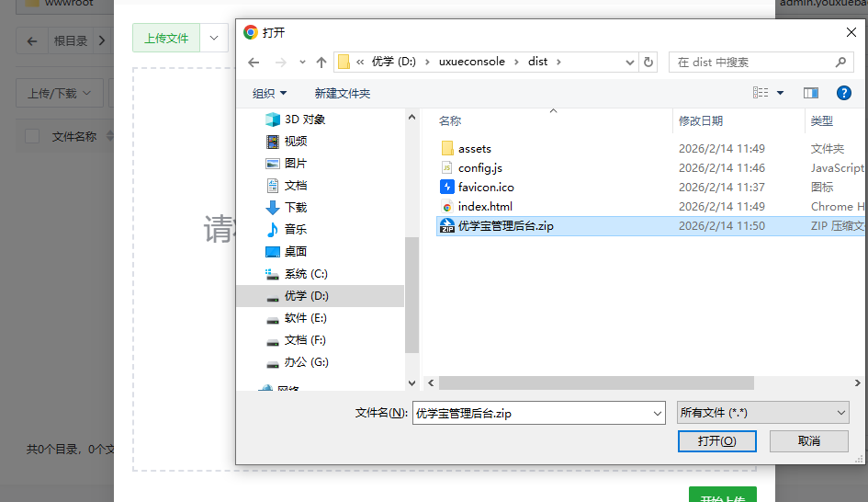This screenshot has width=868, height=502.
Task: Select the index.html file name
Action: [485, 207]
